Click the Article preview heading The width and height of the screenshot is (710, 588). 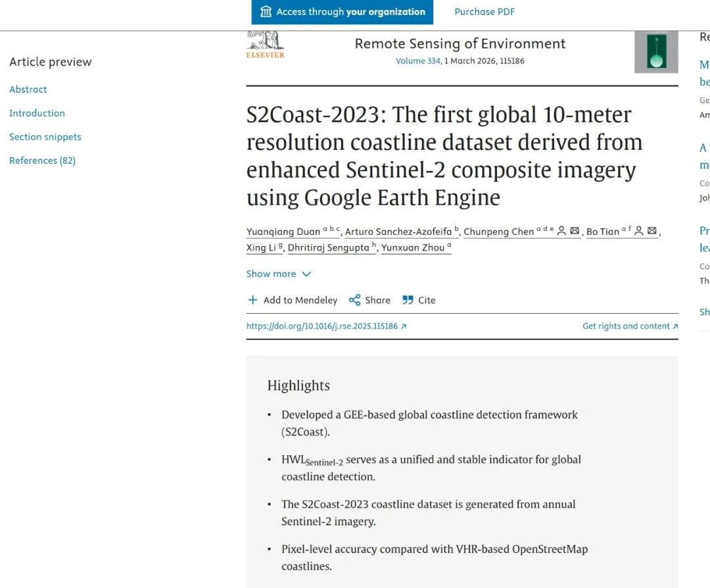tap(50, 62)
